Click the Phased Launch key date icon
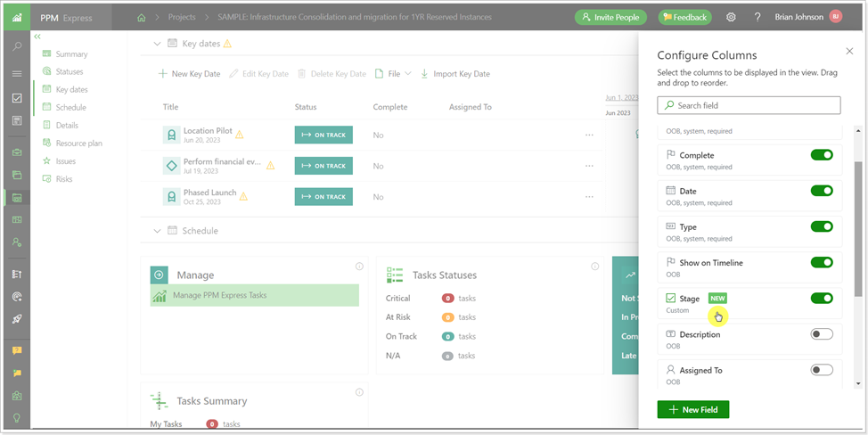 coord(172,196)
